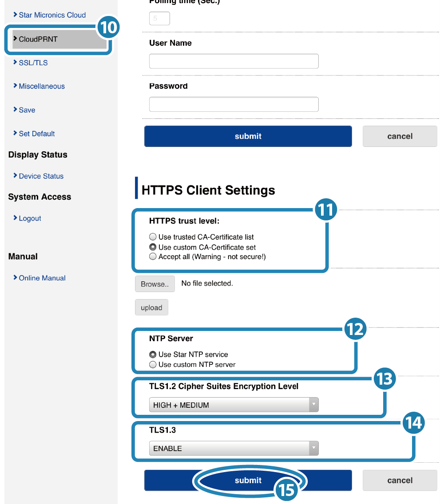The image size is (444, 504).
Task: Click the chevron icon beside Miscellaneous
Action: (x=15, y=86)
